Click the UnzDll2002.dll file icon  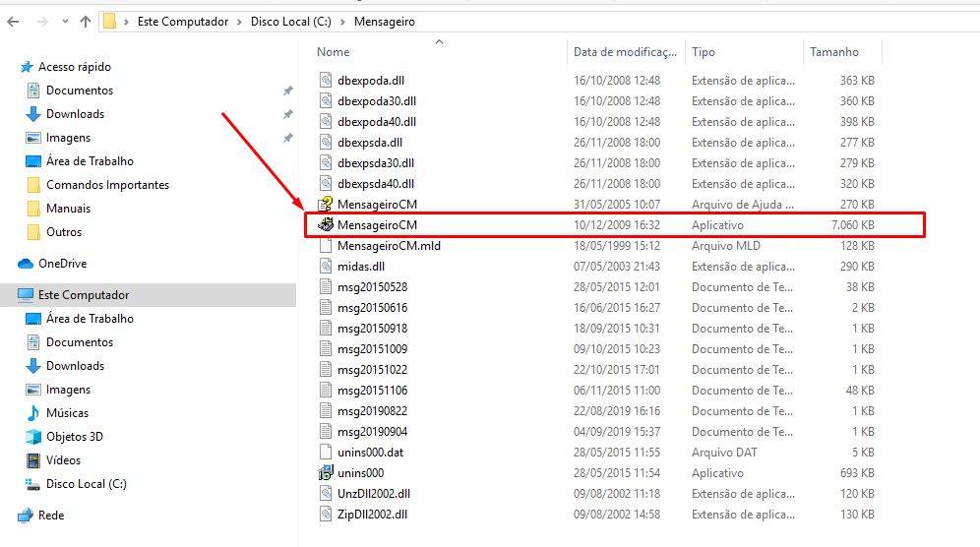coord(326,493)
